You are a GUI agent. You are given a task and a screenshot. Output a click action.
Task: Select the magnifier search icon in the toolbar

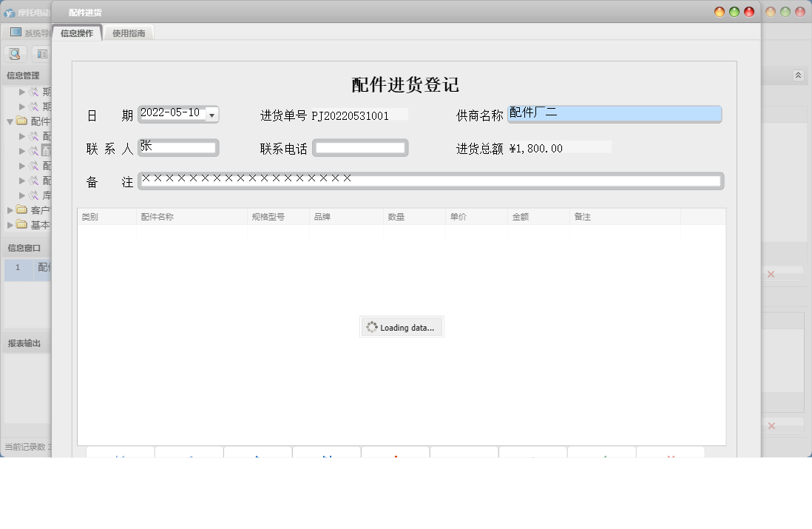pyautogui.click(x=14, y=53)
